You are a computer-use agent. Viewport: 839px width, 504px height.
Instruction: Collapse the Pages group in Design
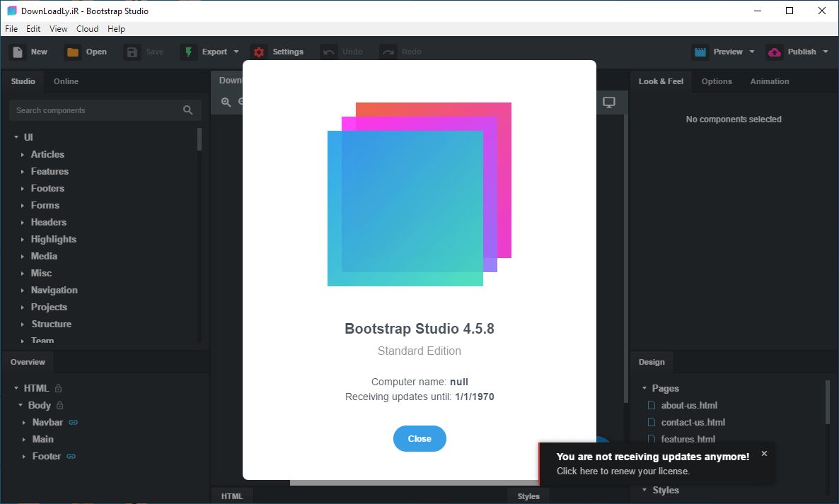tap(644, 388)
